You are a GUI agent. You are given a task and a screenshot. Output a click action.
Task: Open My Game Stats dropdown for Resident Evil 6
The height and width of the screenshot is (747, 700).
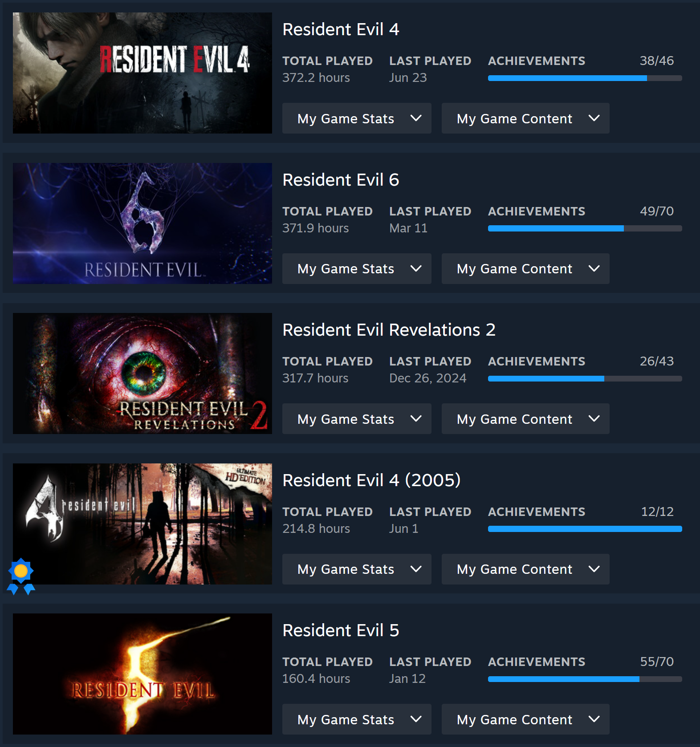coord(357,269)
